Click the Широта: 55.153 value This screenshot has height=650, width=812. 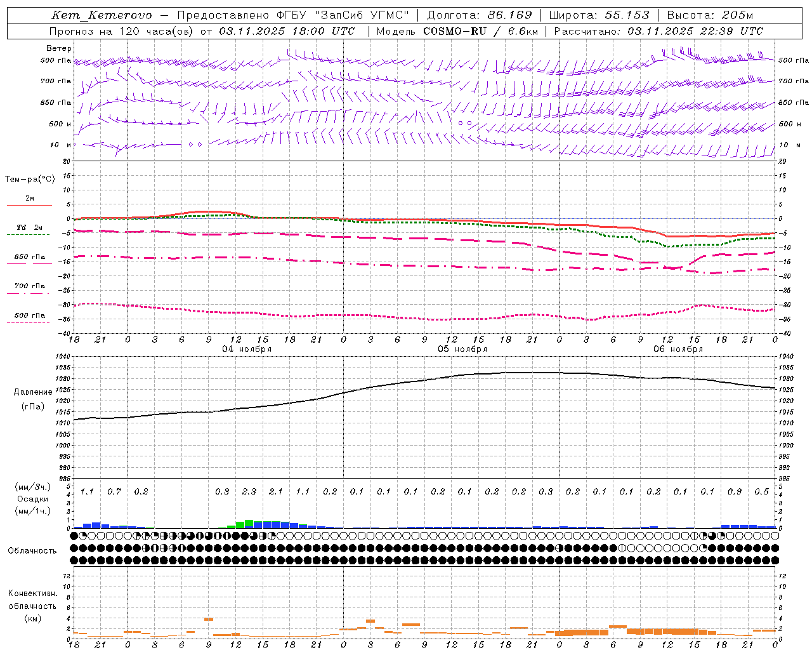click(x=599, y=15)
